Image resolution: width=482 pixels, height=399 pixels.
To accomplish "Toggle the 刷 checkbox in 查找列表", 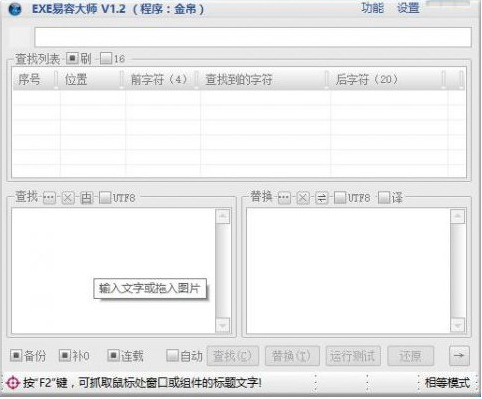I will coord(72,58).
